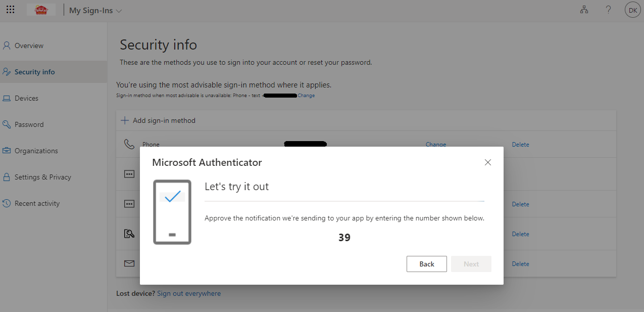Open the DK account avatar
644x312 pixels.
(x=632, y=10)
